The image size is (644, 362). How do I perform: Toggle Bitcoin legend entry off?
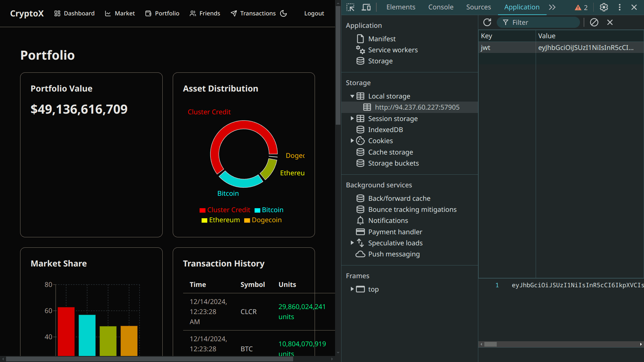point(269,210)
